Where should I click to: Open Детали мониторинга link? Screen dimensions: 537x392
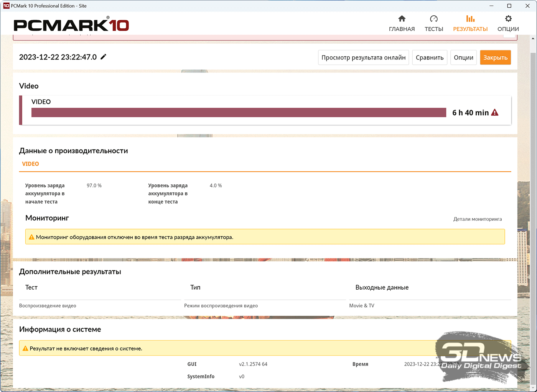[478, 219]
